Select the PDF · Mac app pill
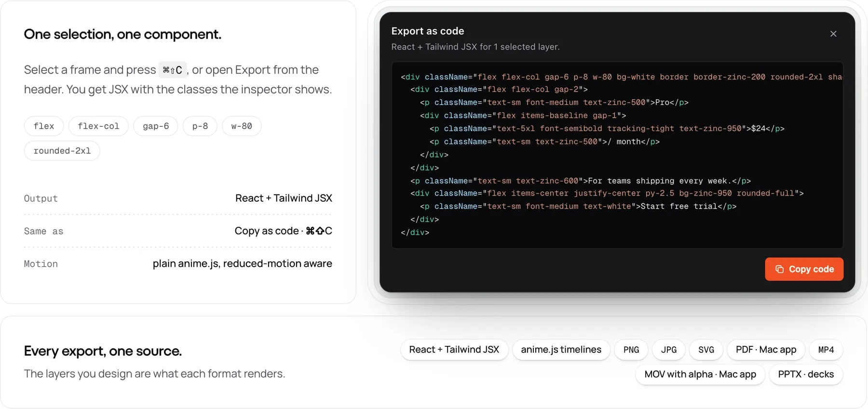 click(766, 350)
